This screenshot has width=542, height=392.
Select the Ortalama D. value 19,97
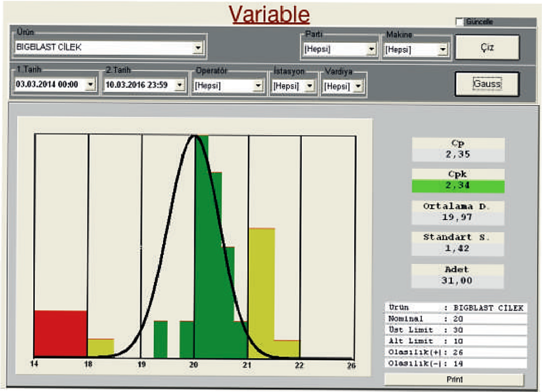tap(458, 217)
